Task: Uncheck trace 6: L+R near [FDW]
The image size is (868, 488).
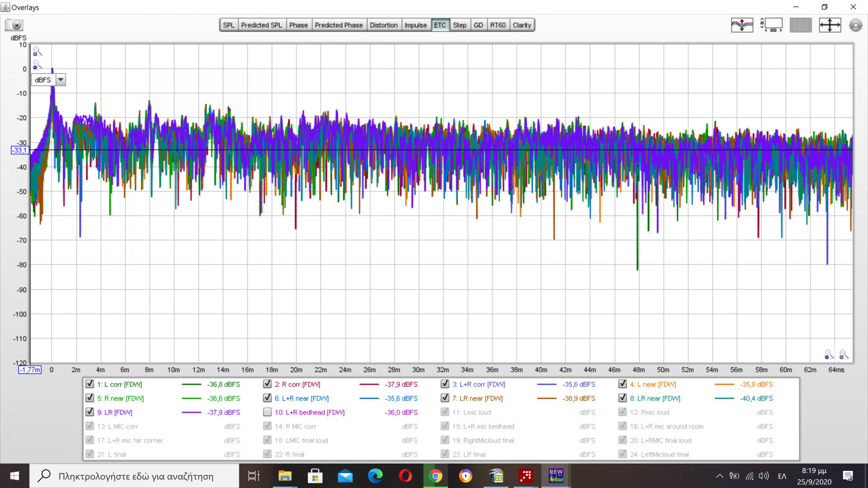Action: click(x=267, y=398)
